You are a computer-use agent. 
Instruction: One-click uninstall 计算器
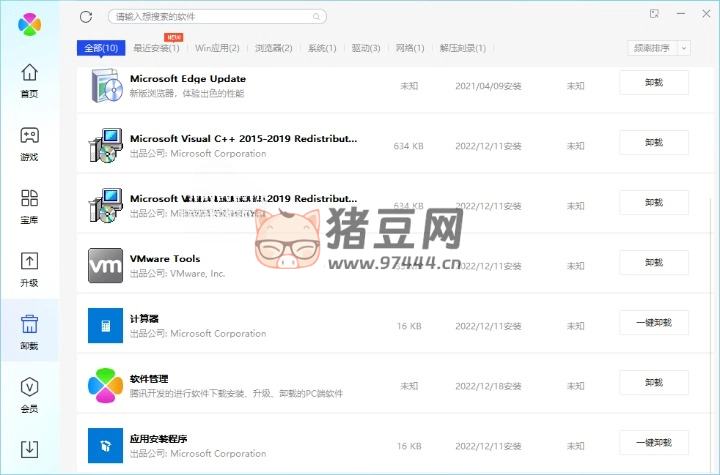654,322
